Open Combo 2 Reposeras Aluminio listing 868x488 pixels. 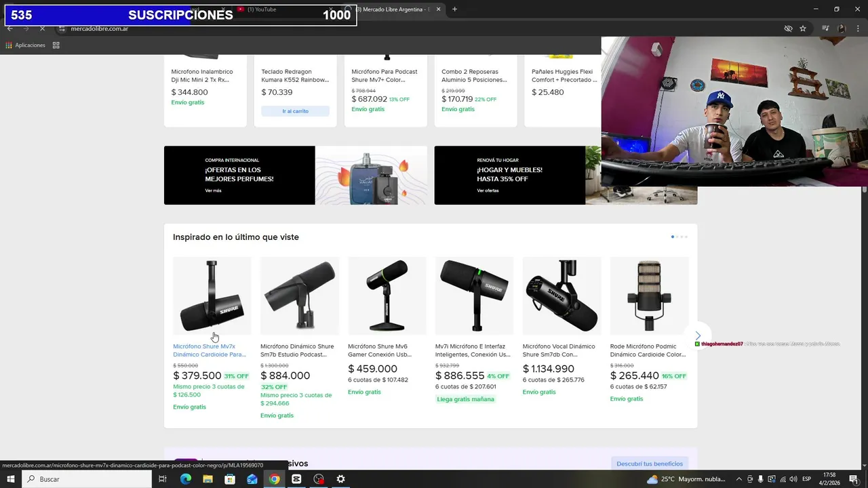pos(474,75)
